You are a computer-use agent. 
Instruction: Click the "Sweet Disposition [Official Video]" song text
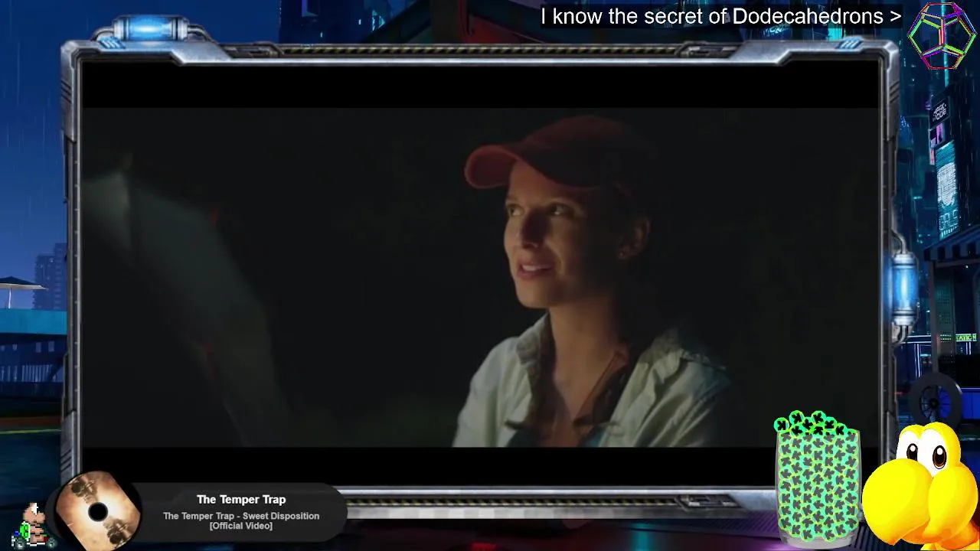[x=241, y=520]
